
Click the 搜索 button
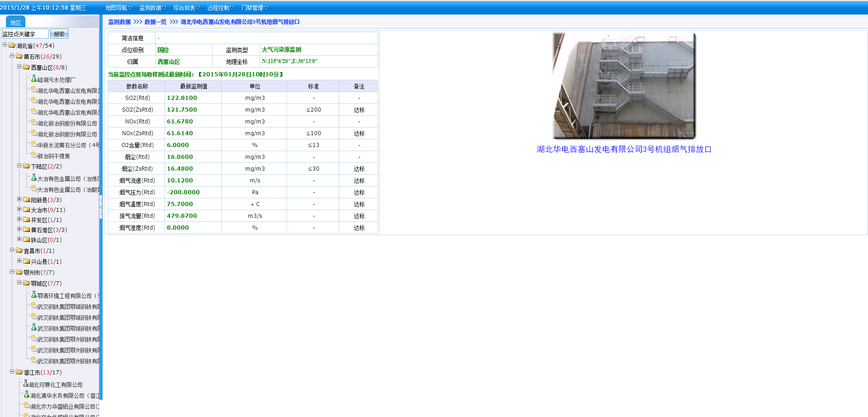[x=59, y=34]
